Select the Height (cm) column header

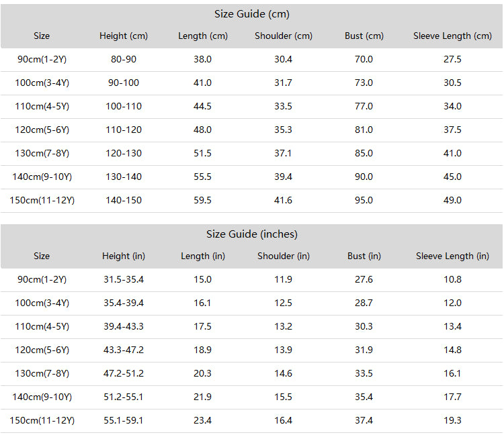(x=124, y=36)
